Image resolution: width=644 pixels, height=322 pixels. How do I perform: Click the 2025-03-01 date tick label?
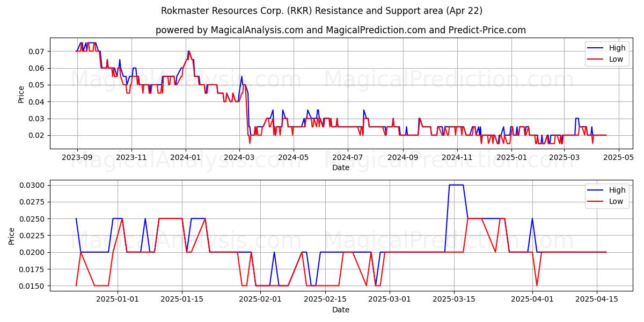pyautogui.click(x=390, y=299)
